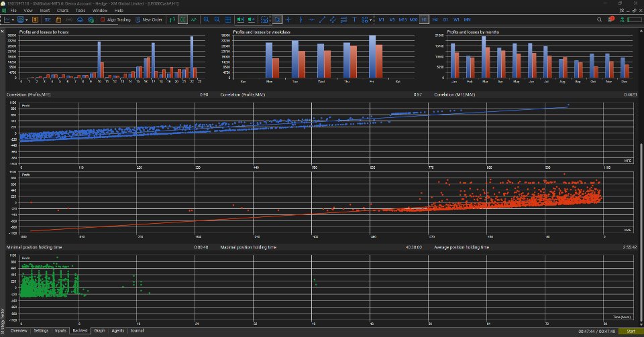Open the View menu

click(x=28, y=10)
